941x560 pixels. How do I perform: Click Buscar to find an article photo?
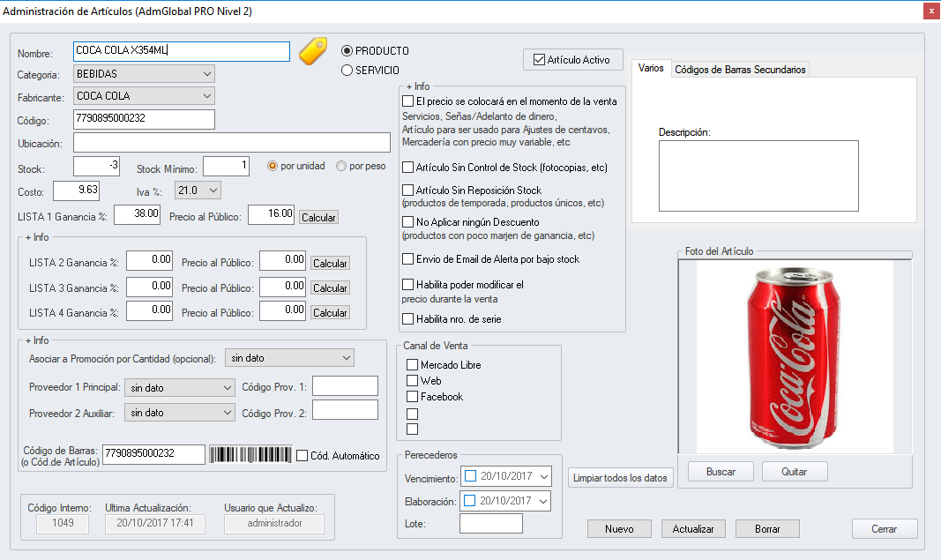pyautogui.click(x=721, y=472)
